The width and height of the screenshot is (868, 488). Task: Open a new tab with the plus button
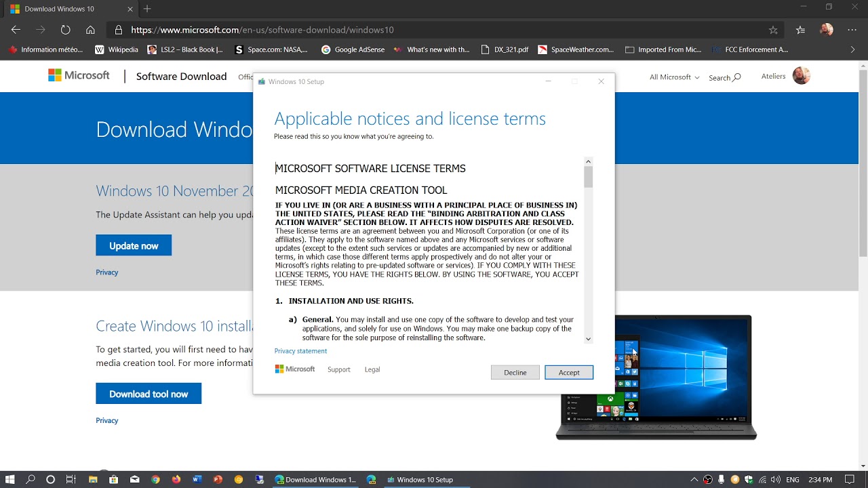click(x=147, y=9)
